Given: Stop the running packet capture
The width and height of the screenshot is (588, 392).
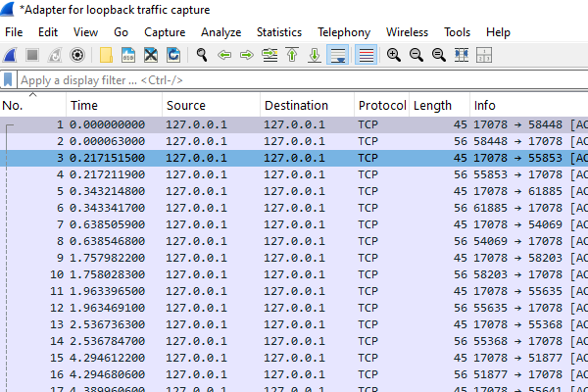Looking at the screenshot, I should coord(32,55).
